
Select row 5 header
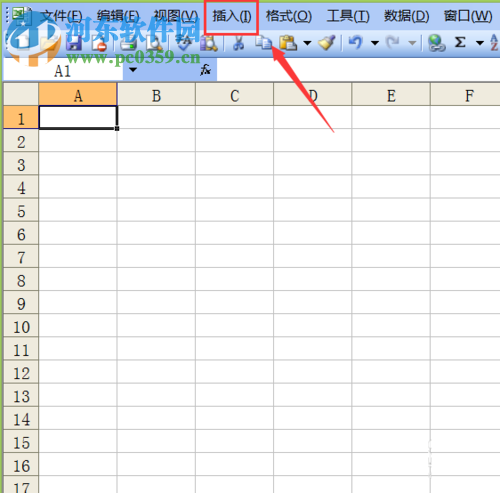click(21, 210)
